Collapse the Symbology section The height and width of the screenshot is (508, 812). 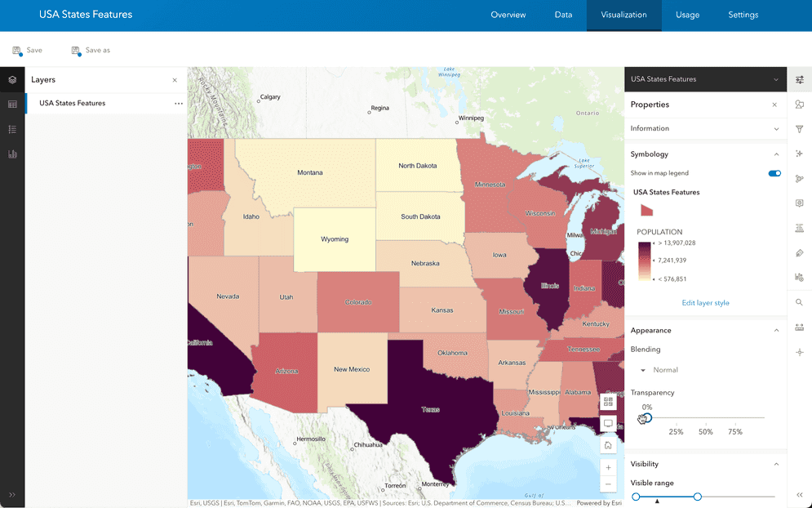click(x=776, y=154)
